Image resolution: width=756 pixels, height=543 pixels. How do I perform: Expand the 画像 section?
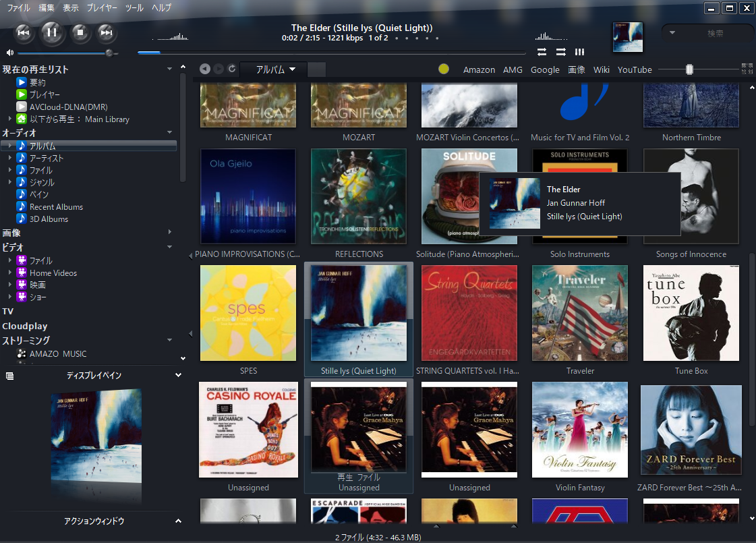pos(170,233)
